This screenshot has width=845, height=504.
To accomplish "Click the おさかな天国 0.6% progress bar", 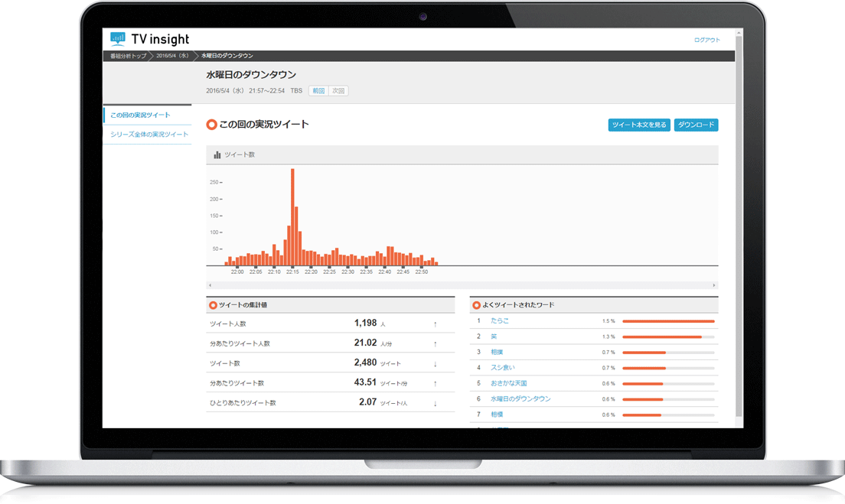I will (668, 384).
